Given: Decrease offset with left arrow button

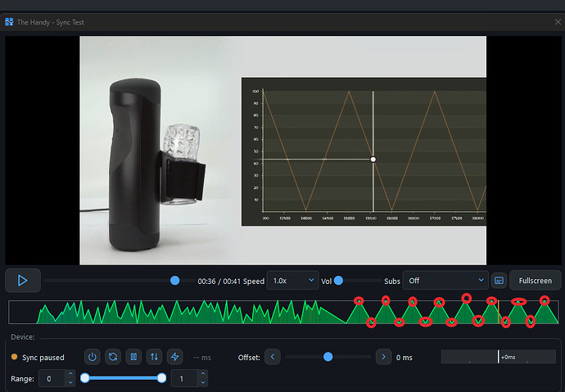Looking at the screenshot, I should (x=273, y=357).
